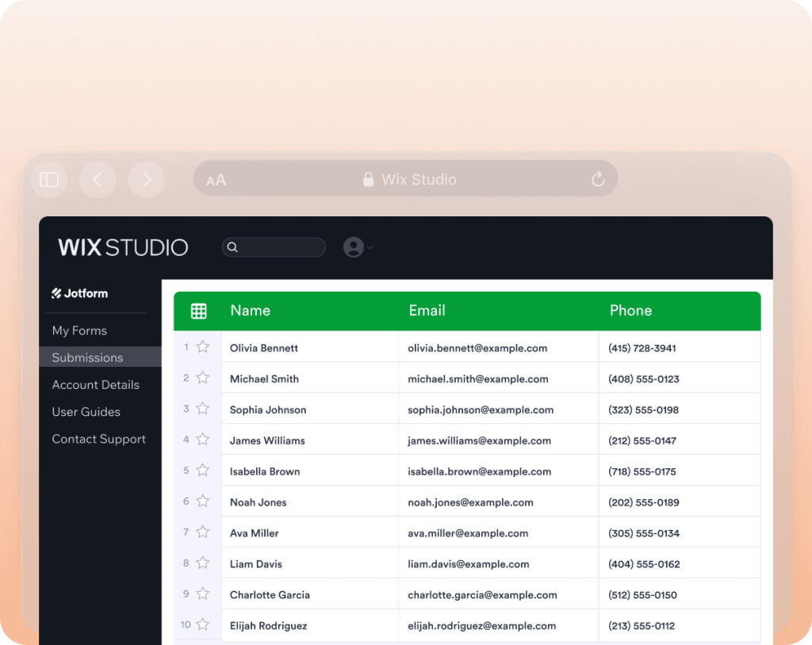Open My Forms in sidebar
Viewport: 812px width, 645px height.
pyautogui.click(x=79, y=330)
